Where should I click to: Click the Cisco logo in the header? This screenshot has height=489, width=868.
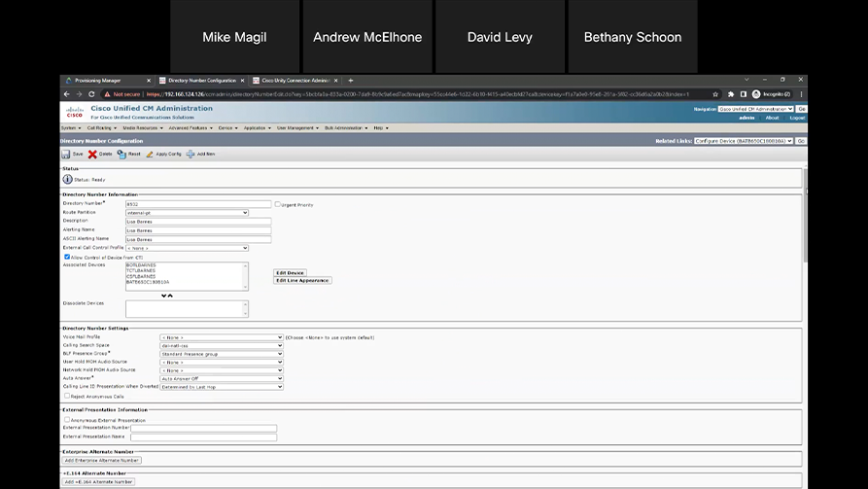pyautogui.click(x=75, y=112)
